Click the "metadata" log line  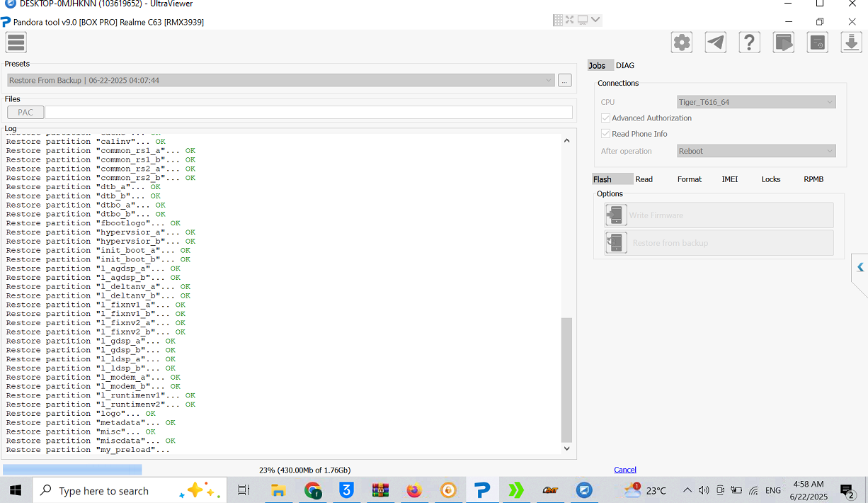pos(91,423)
